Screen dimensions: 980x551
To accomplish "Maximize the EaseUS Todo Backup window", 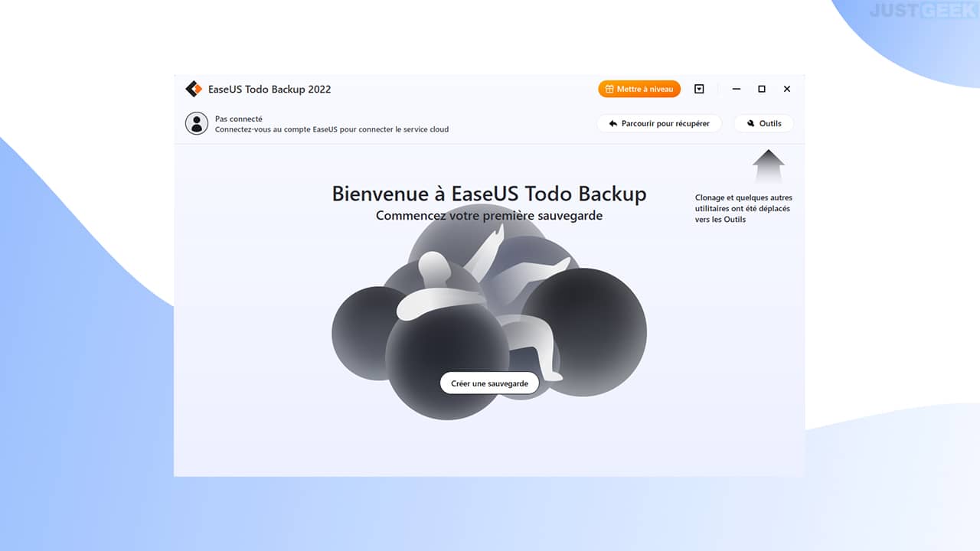I will point(762,89).
